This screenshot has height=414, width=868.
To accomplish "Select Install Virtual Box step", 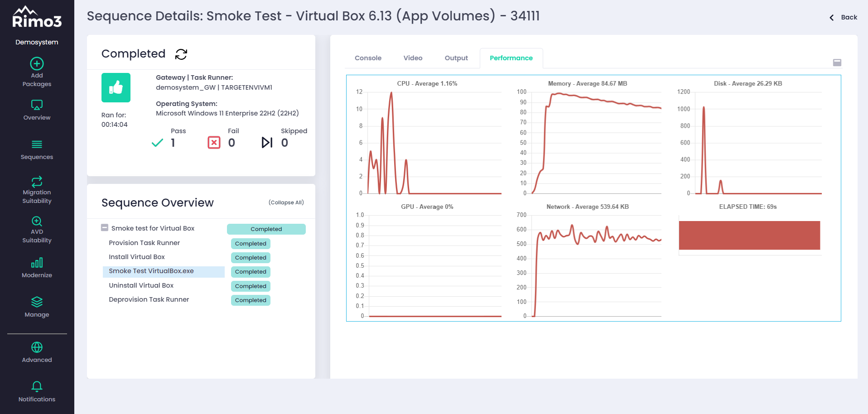I will pos(137,257).
